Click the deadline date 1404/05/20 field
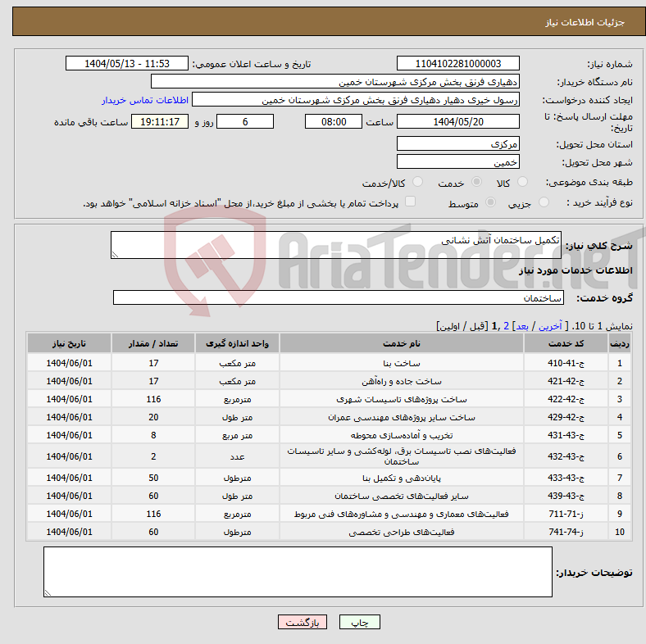Screen dimensions: 646x644 tap(457, 121)
